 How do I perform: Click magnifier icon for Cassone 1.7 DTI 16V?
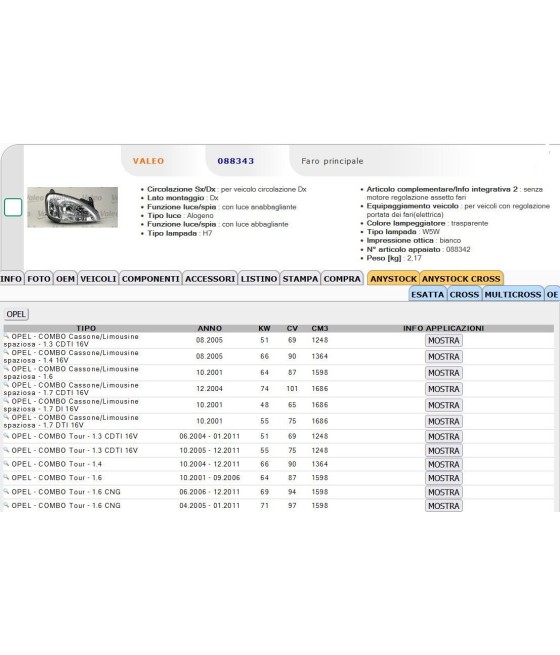pyautogui.click(x=6, y=417)
